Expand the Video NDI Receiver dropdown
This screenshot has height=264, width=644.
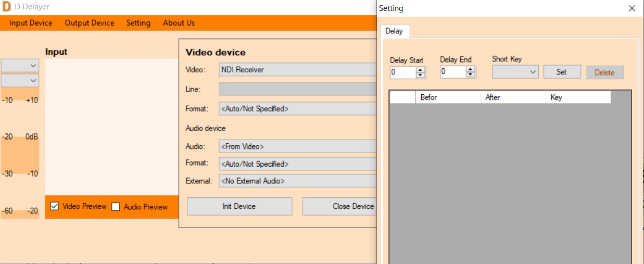tap(298, 70)
